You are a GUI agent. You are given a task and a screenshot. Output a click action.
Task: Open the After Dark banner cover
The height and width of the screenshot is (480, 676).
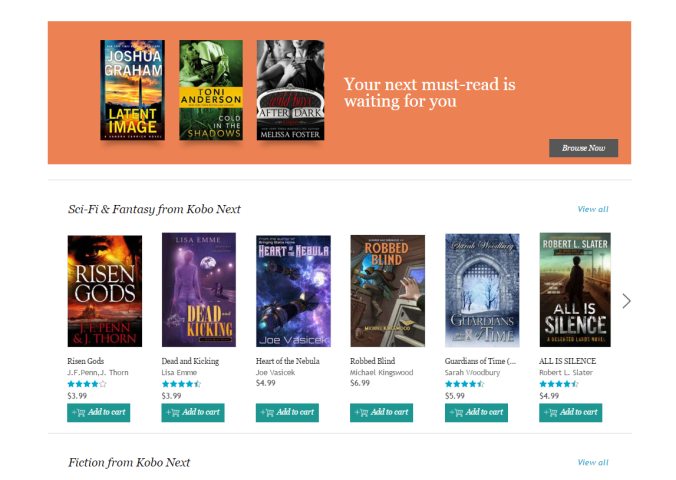pyautogui.click(x=290, y=90)
